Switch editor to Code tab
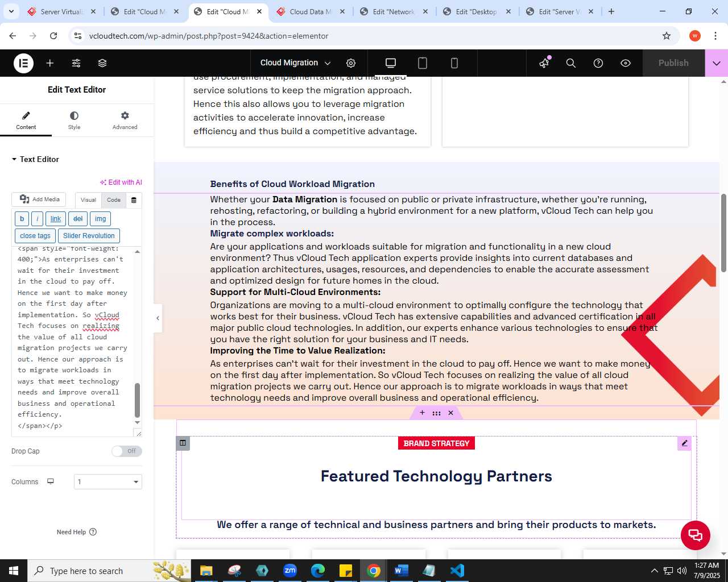The image size is (728, 582). [x=114, y=200]
